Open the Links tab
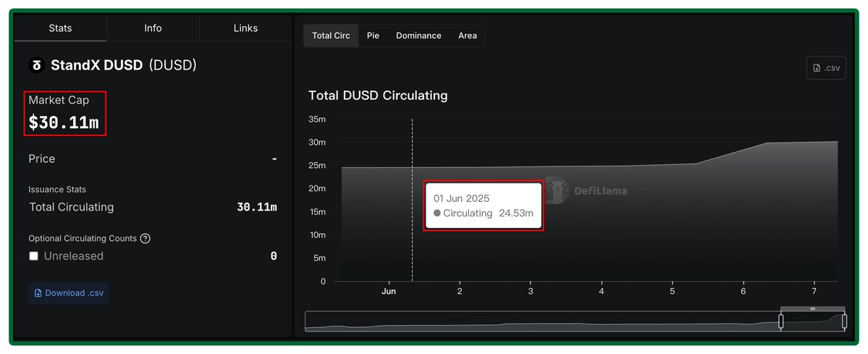The width and height of the screenshot is (868, 354). 245,28
